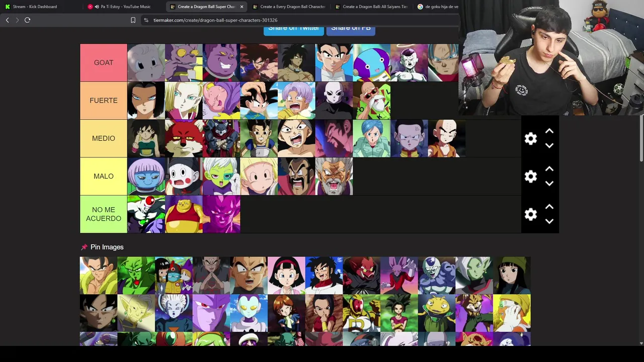Select Kefla image in unranked pool

tap(399, 313)
